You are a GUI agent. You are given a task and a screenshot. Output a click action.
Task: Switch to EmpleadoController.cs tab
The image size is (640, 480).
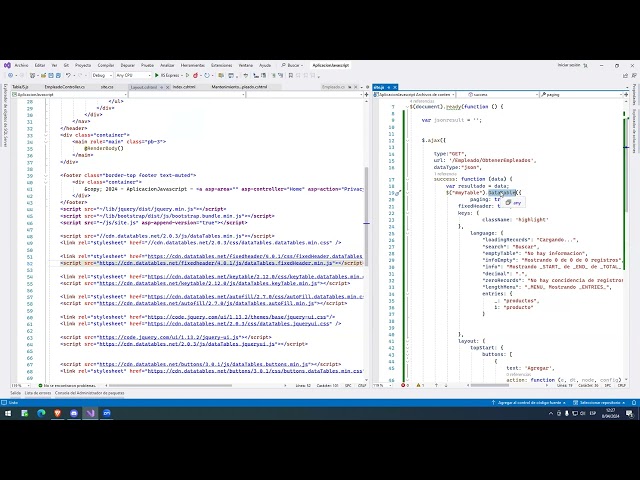point(64,87)
